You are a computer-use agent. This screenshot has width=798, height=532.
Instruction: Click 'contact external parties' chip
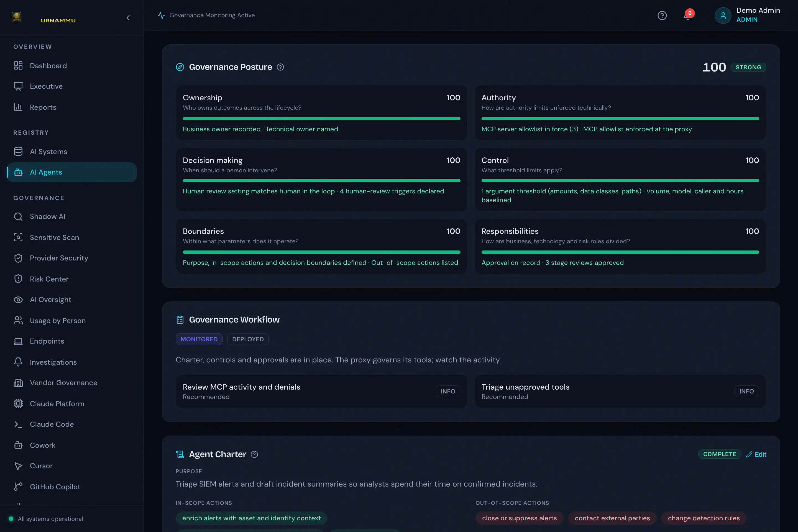tap(612, 518)
